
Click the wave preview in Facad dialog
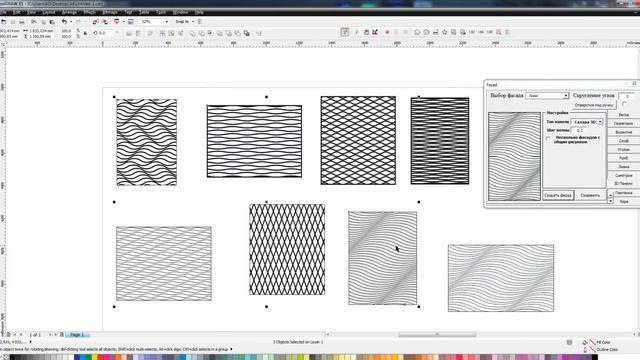click(x=514, y=156)
